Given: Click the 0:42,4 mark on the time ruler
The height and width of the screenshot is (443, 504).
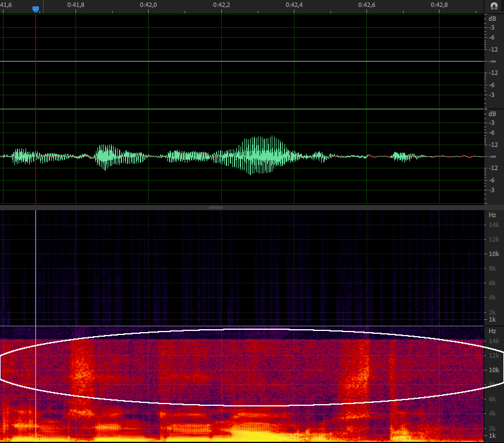Looking at the screenshot, I should click(x=294, y=5).
